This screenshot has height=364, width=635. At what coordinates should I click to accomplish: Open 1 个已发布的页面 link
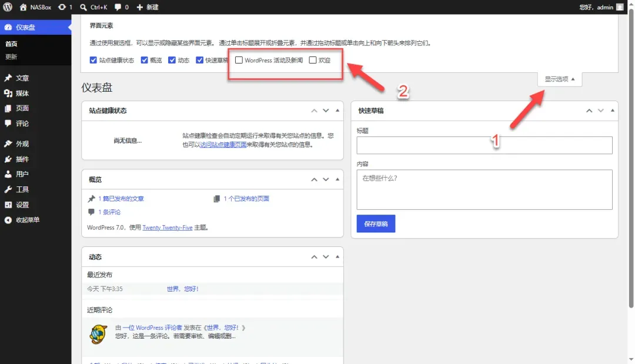pos(246,199)
